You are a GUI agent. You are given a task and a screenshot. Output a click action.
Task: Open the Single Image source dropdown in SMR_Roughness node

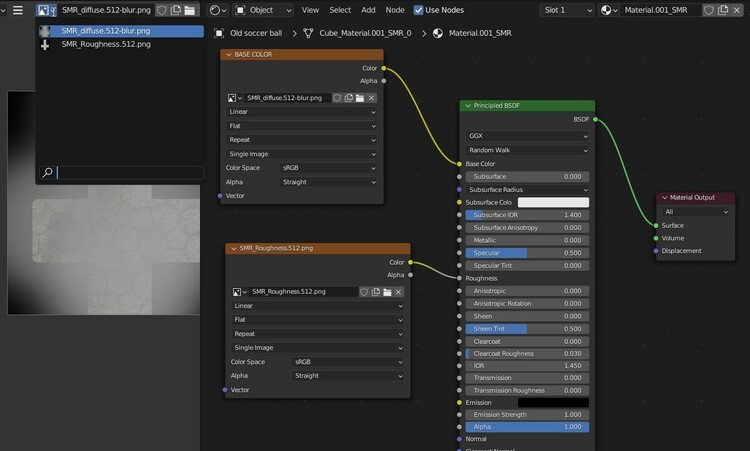[318, 348]
